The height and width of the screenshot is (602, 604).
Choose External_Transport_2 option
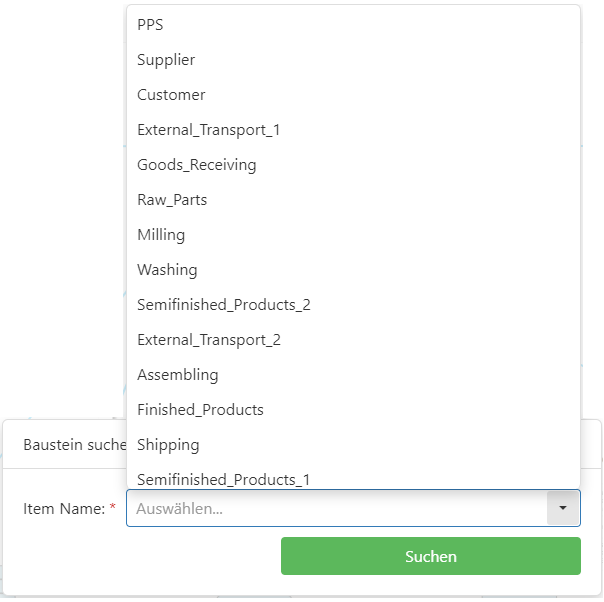pos(209,340)
